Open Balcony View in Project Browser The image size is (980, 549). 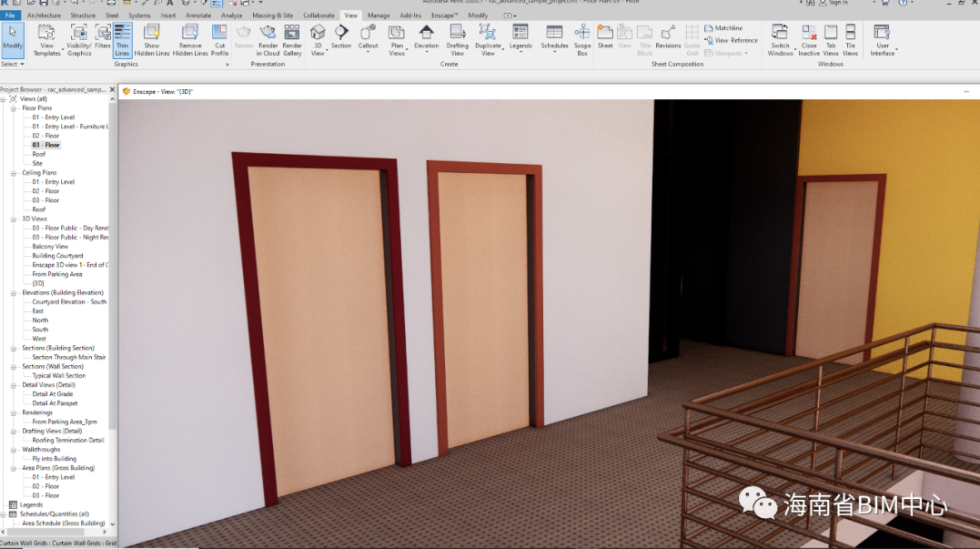click(50, 247)
